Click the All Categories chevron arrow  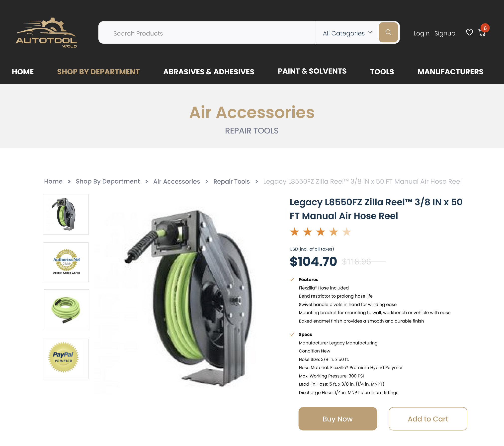click(370, 33)
